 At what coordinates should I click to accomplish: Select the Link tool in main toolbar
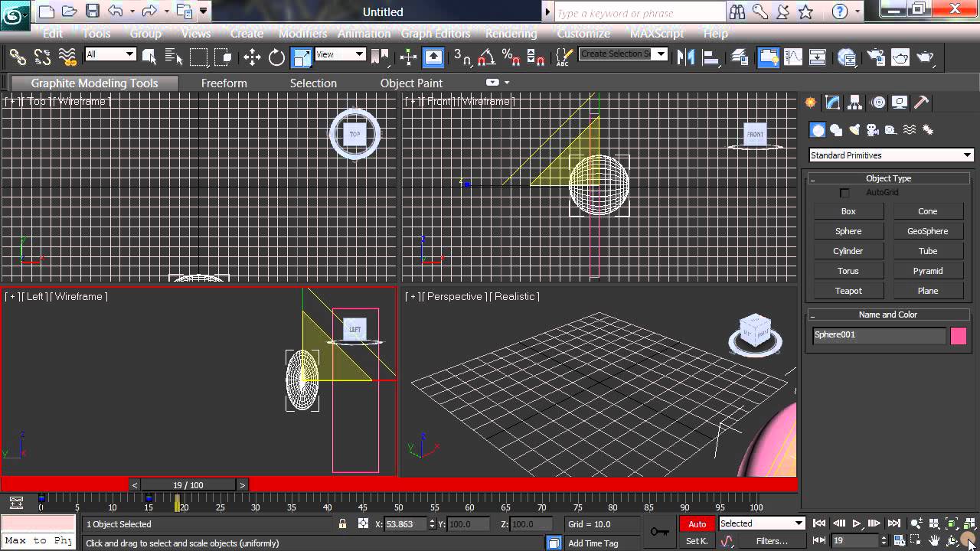17,57
